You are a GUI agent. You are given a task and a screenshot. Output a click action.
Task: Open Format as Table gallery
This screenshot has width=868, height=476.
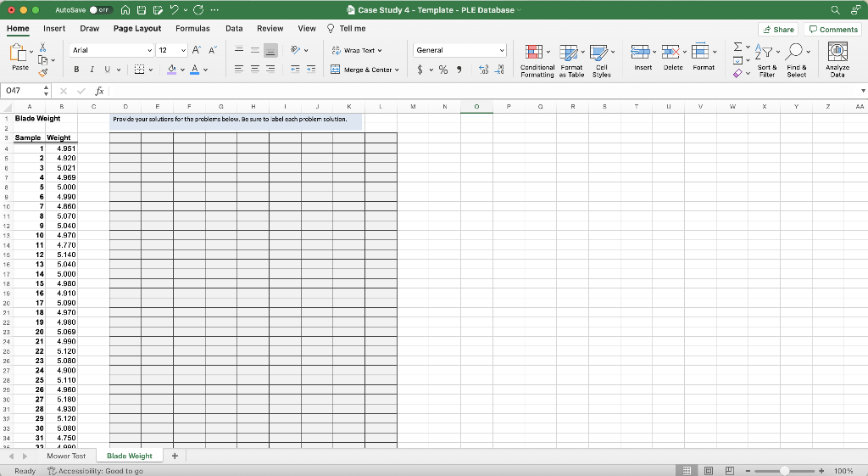click(x=571, y=60)
